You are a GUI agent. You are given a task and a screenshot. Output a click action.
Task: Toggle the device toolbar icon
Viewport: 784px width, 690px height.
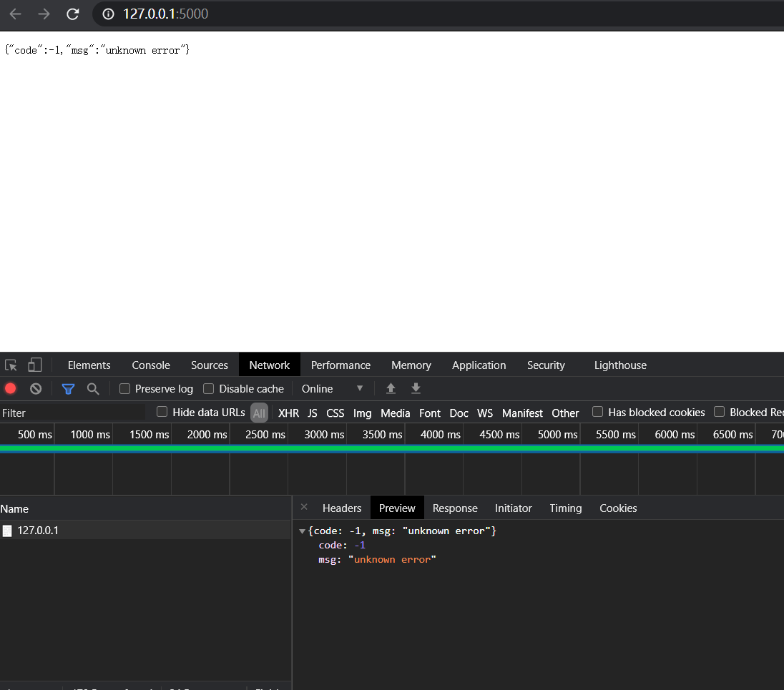35,365
